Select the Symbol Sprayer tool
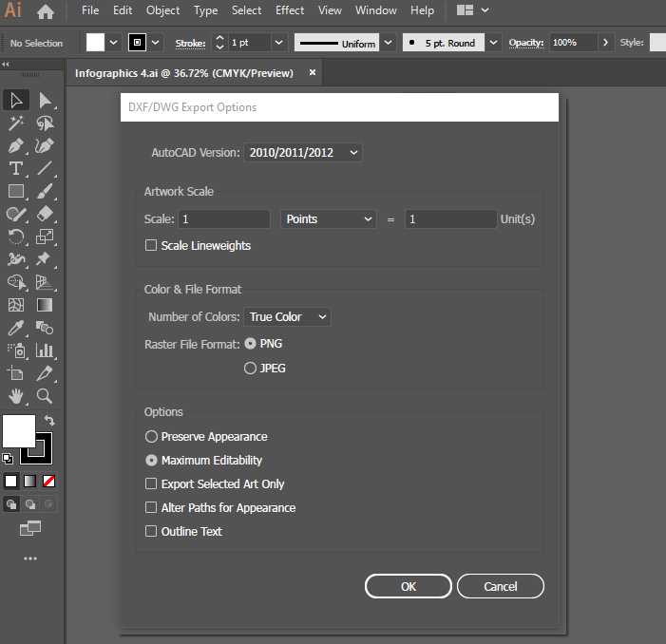 click(16, 350)
